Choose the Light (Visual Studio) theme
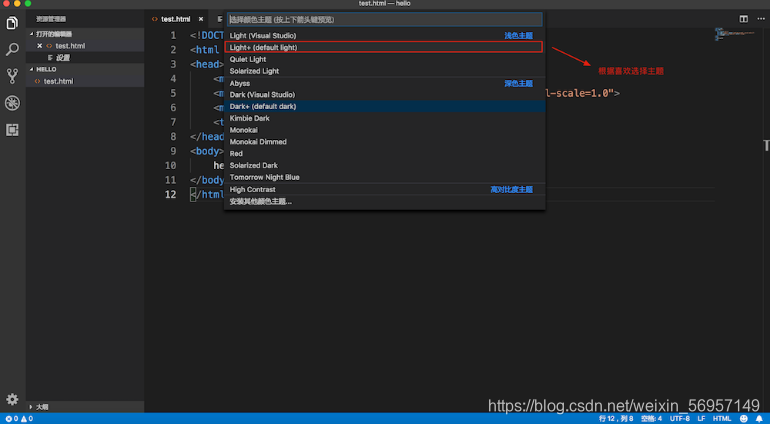770x425 pixels. pyautogui.click(x=385, y=35)
